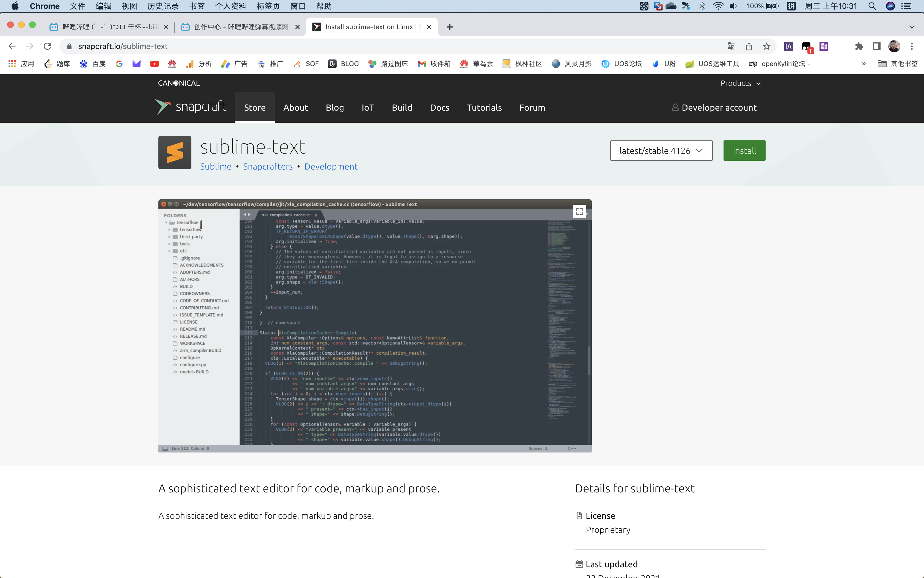Open the Tutorials navigation item
Image resolution: width=924 pixels, height=578 pixels.
[484, 107]
